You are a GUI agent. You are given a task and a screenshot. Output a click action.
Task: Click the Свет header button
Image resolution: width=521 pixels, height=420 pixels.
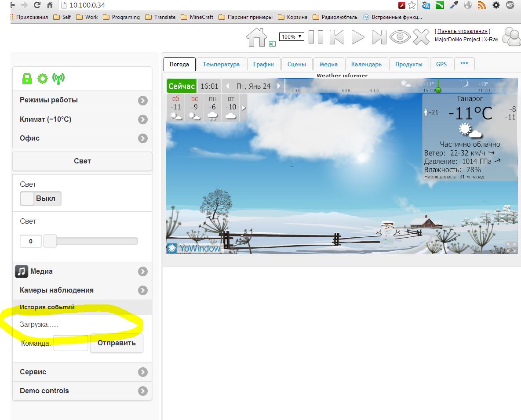82,161
